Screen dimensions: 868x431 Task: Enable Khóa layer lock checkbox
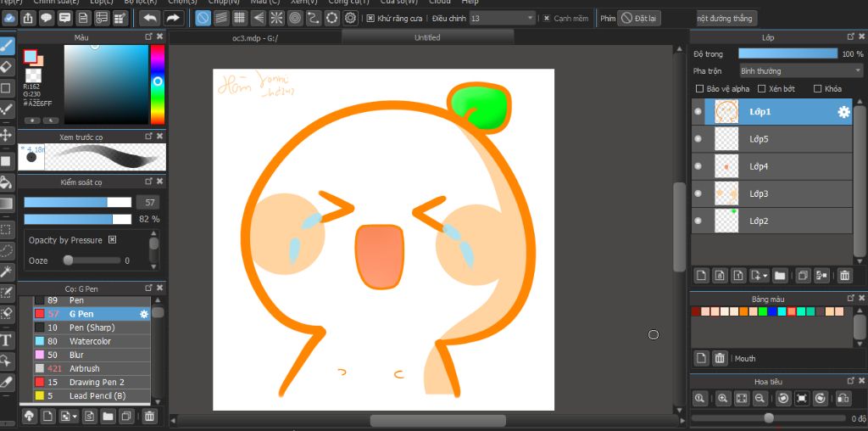817,88
